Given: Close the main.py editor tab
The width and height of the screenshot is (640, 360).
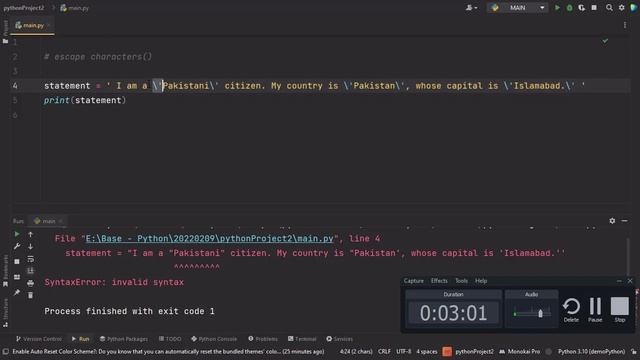Looking at the screenshot, I should coord(49,25).
